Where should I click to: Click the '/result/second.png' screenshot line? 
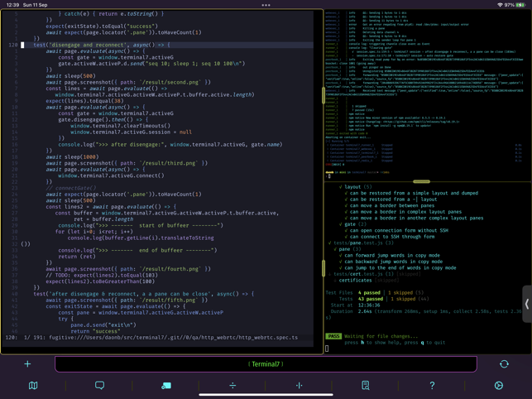coord(128,82)
